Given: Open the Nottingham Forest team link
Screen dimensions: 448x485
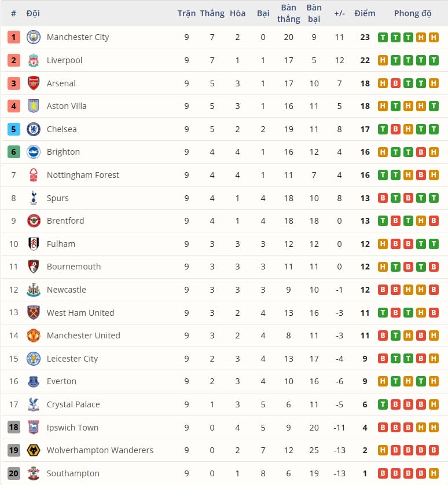Looking at the screenshot, I should pos(83,175).
